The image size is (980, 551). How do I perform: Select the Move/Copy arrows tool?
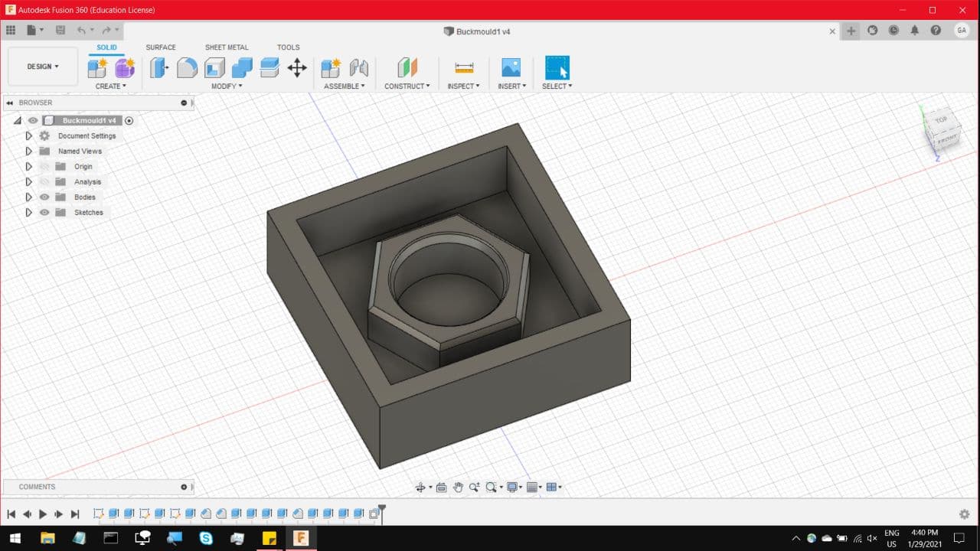[x=297, y=67]
